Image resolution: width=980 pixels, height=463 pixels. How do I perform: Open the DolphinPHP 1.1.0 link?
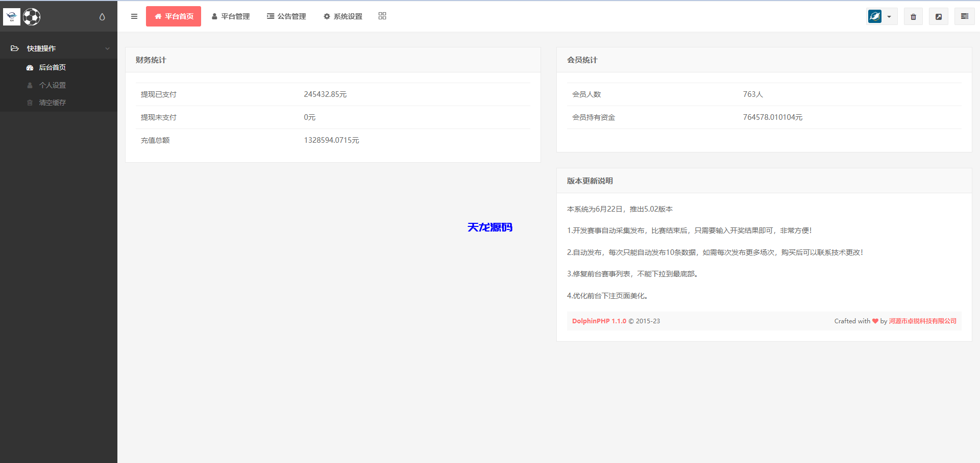click(598, 321)
